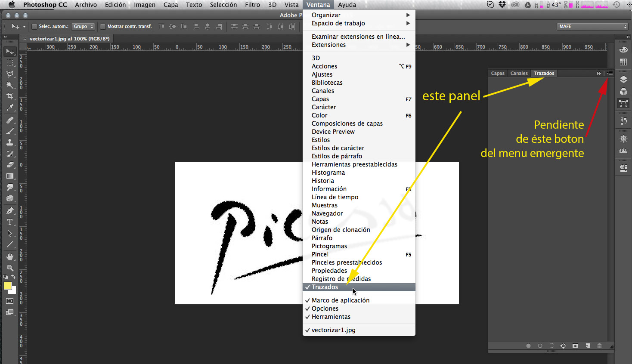This screenshot has height=364, width=632.
Task: Expand the Espacio de trabajo submenu
Action: point(359,23)
